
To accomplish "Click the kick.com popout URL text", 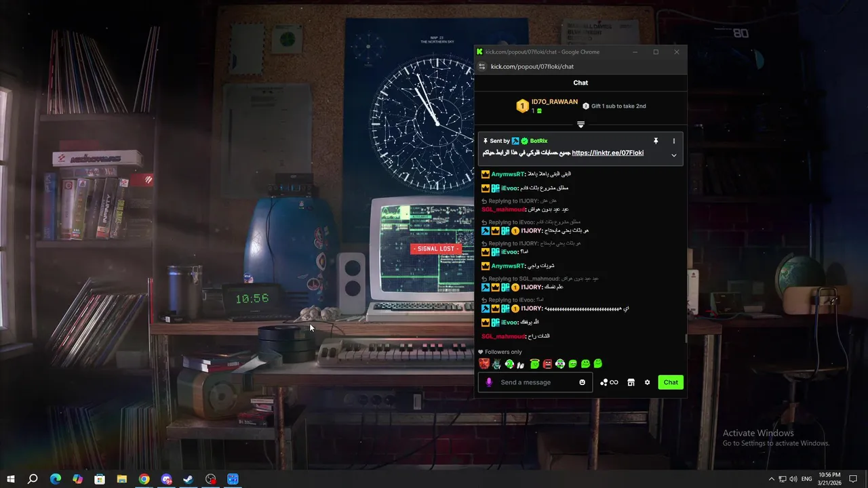I will (x=532, y=66).
